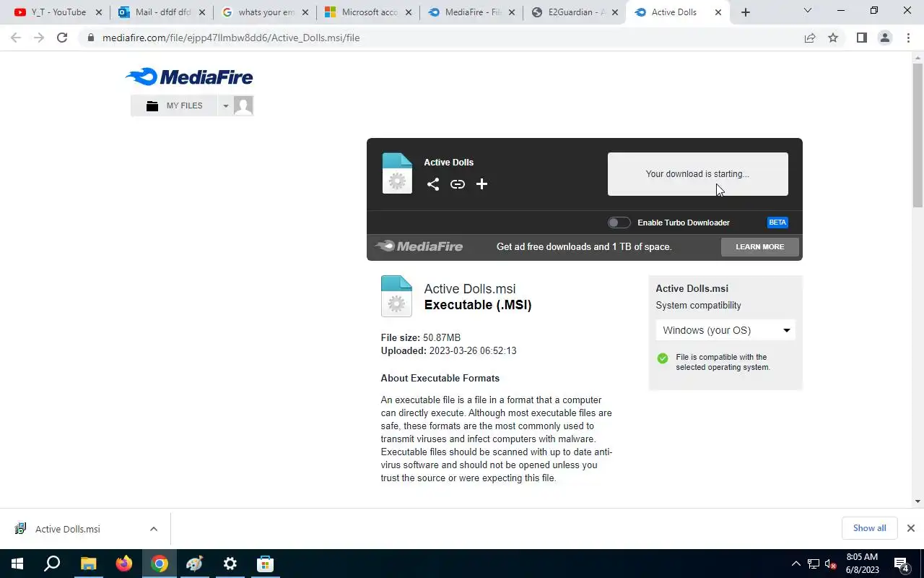Click the address bar URL
The width and height of the screenshot is (924, 578).
(x=231, y=38)
